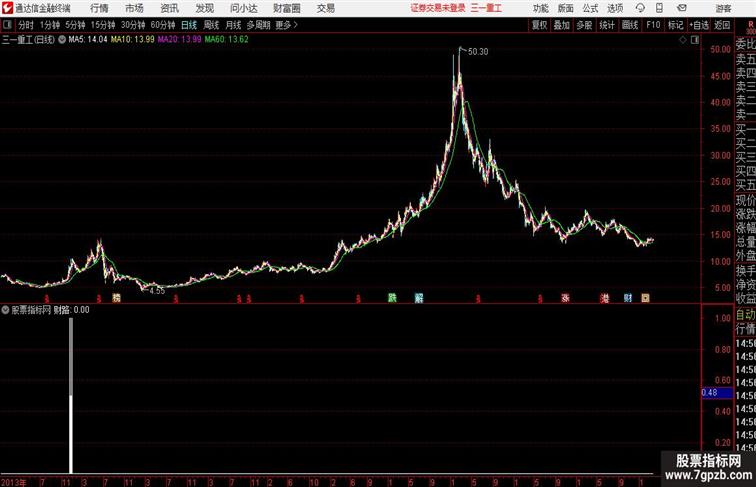Click the 2013年 label on the time axis

pos(13,482)
